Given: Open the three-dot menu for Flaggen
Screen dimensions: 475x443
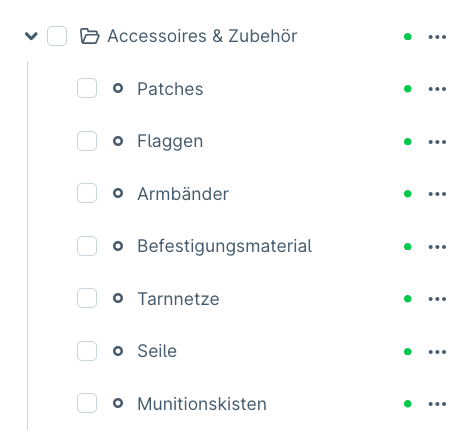Looking at the screenshot, I should click(x=437, y=142).
